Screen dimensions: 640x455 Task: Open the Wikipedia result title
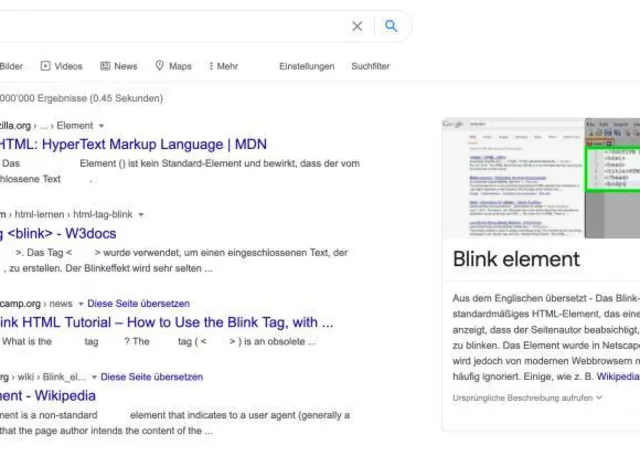[48, 395]
